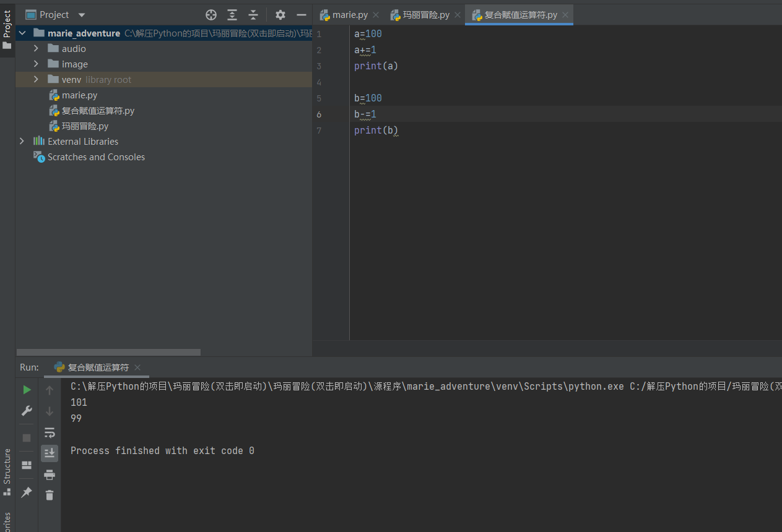Open run configuration wrench icon

click(x=27, y=411)
